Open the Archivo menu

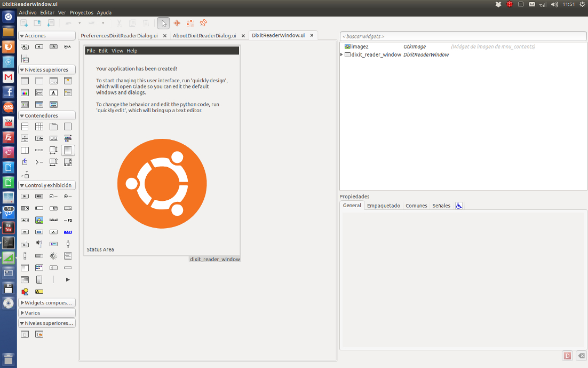(28, 12)
